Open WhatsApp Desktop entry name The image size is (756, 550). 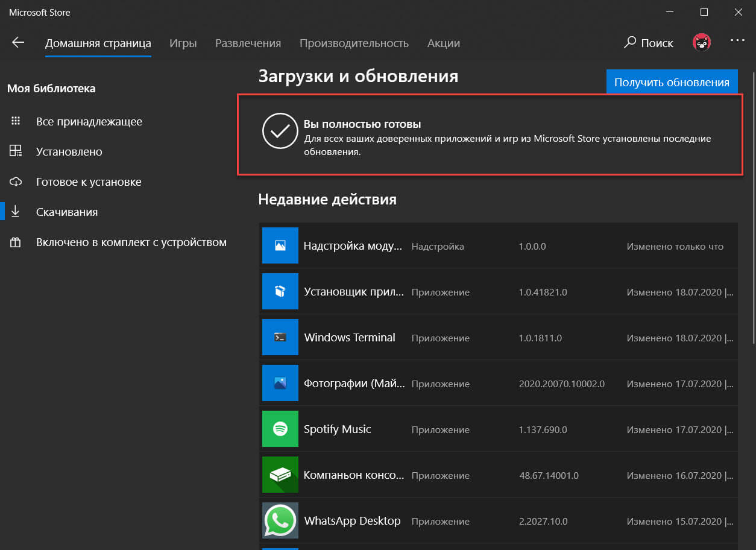(x=353, y=520)
